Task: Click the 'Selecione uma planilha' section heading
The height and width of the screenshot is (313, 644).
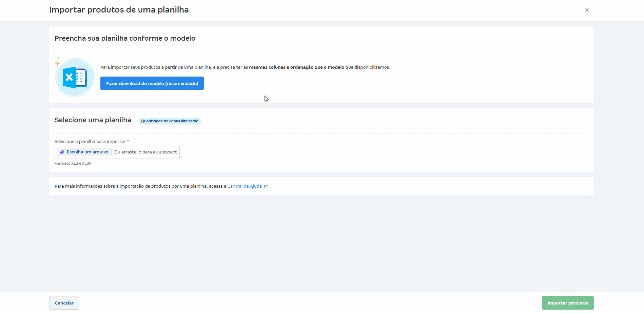Action: 93,120
